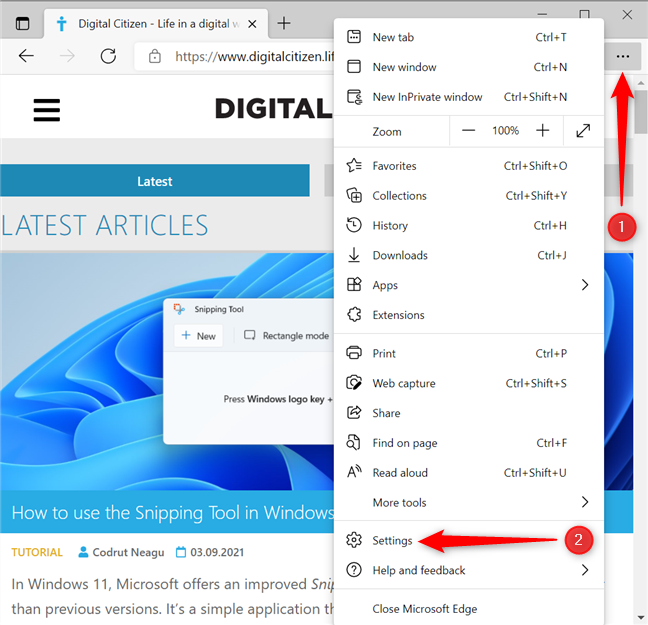Click the Help question mark icon
The height and width of the screenshot is (625, 648).
354,570
